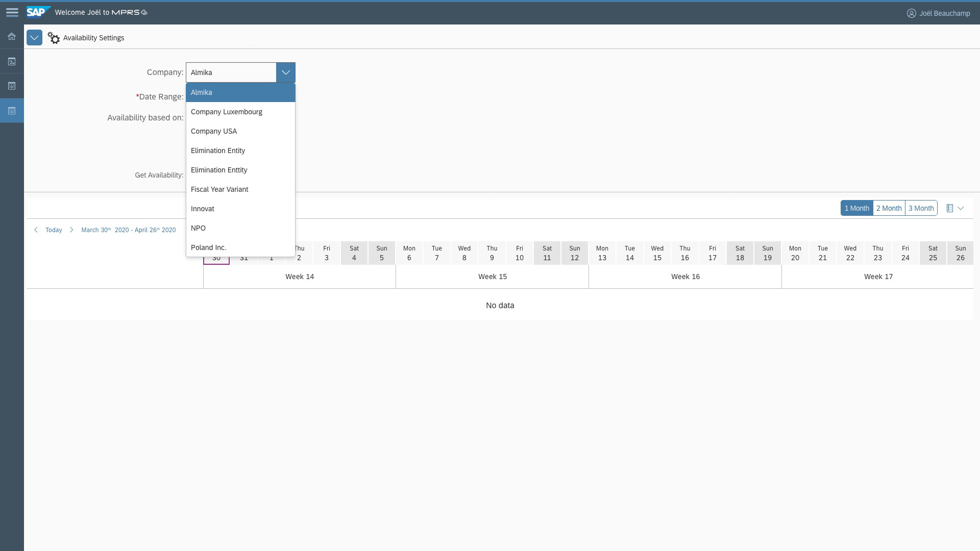
Task: Click the Week 17 header
Action: pos(878,277)
